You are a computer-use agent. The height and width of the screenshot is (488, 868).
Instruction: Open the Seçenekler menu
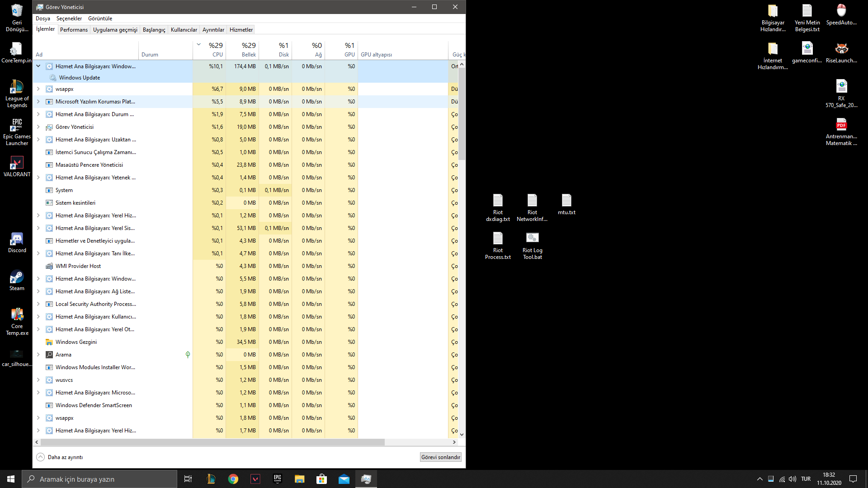click(69, 19)
